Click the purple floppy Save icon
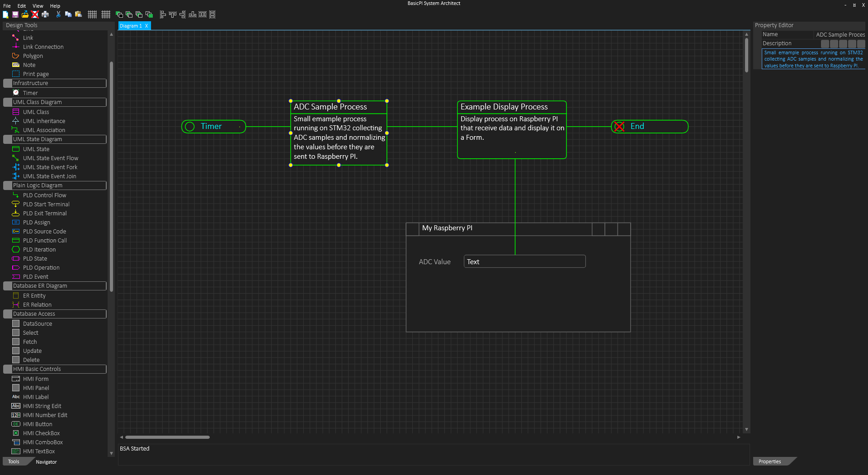The height and width of the screenshot is (475, 868). (15, 14)
